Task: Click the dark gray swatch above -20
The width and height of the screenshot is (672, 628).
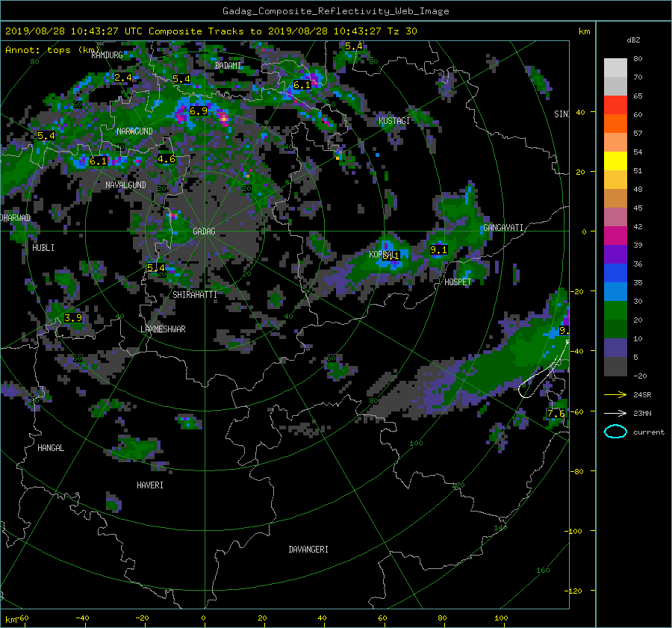Action: [x=615, y=367]
